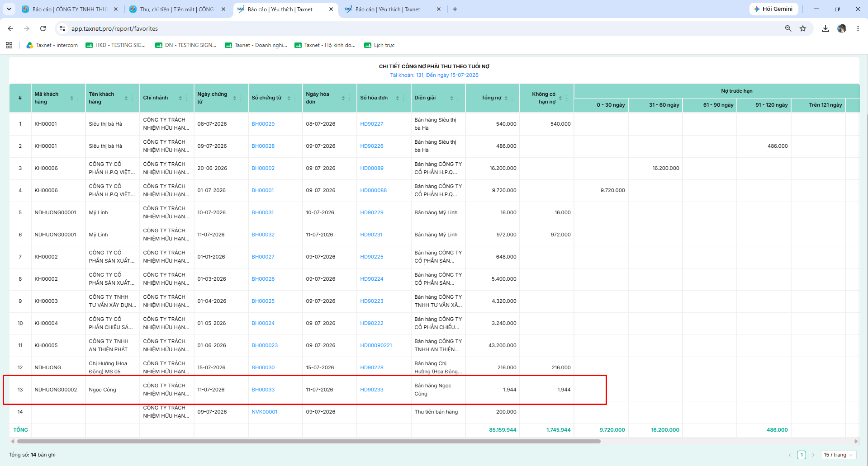Click the browser zoom magnifier icon
This screenshot has width=868, height=466.
pyautogui.click(x=788, y=28)
